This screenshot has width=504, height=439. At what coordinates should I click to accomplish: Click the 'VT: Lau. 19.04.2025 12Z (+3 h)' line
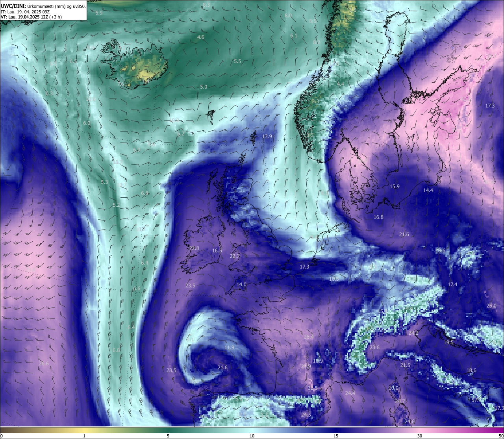tap(31, 17)
